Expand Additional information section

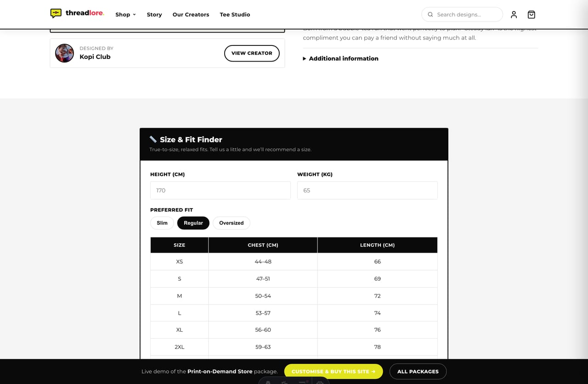[x=340, y=58]
